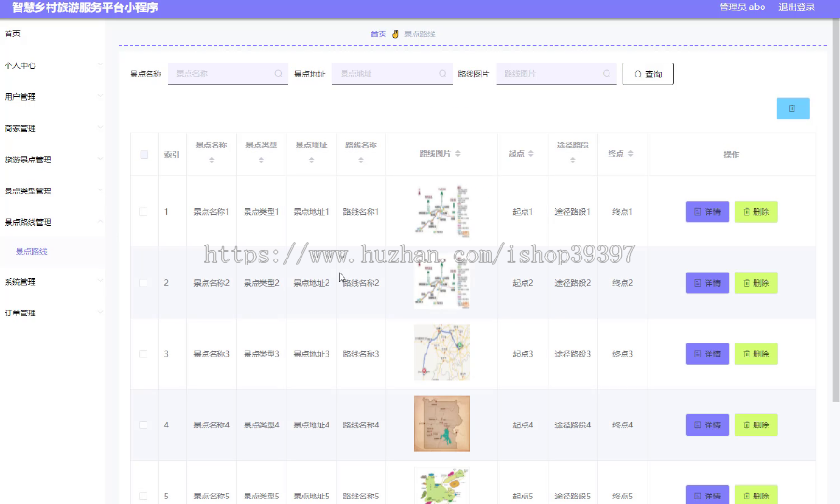Check the row 2 checkbox

(144, 283)
